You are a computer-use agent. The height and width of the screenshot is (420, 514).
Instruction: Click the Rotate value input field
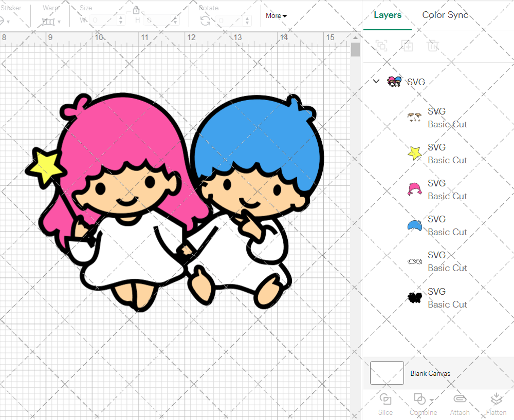click(229, 21)
